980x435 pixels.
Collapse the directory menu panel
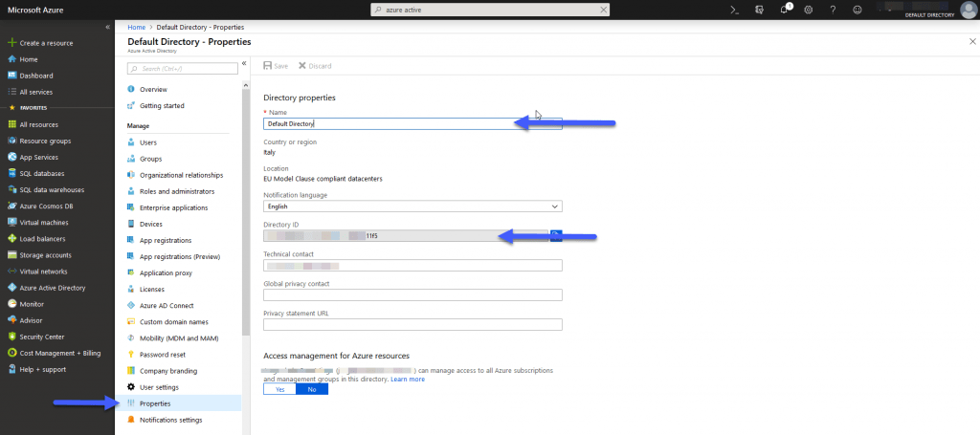click(244, 64)
